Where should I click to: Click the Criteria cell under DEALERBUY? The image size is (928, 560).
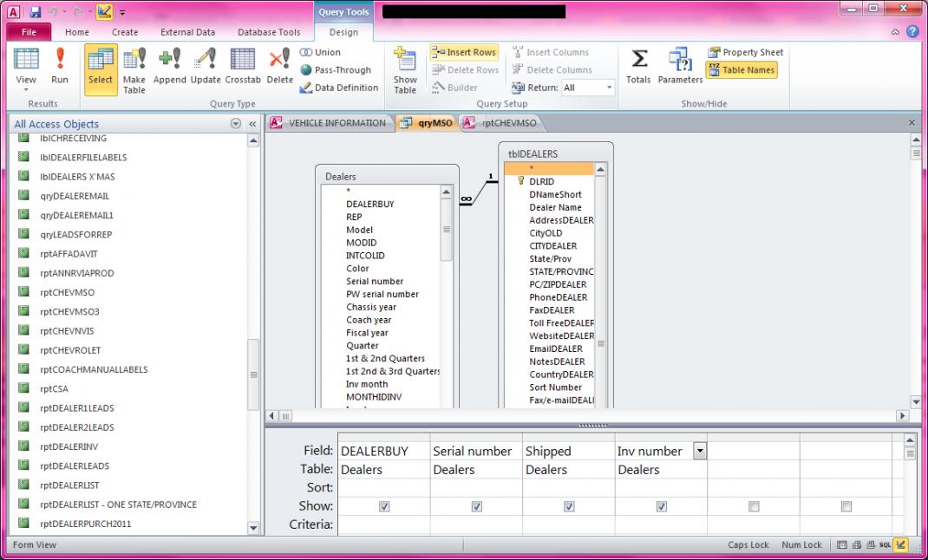pyautogui.click(x=384, y=524)
